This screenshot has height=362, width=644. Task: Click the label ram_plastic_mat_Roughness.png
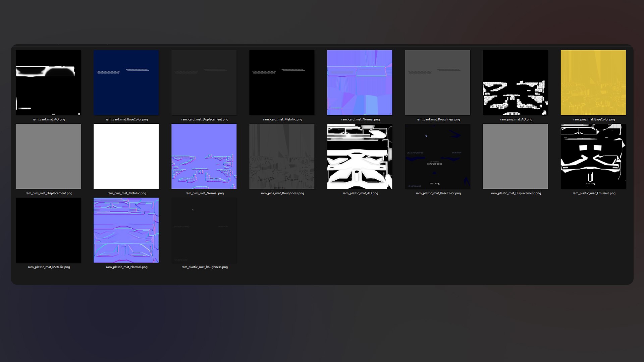point(205,267)
